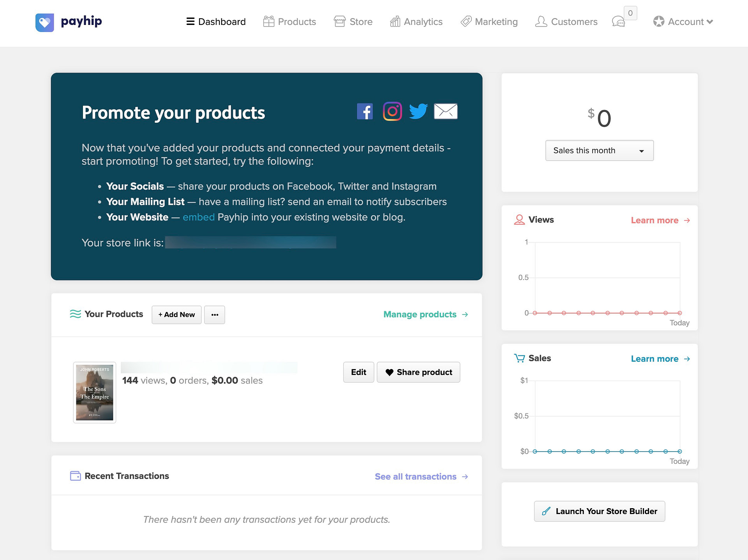Click the storefront icon beside Store
The height and width of the screenshot is (560, 748).
[x=340, y=21]
